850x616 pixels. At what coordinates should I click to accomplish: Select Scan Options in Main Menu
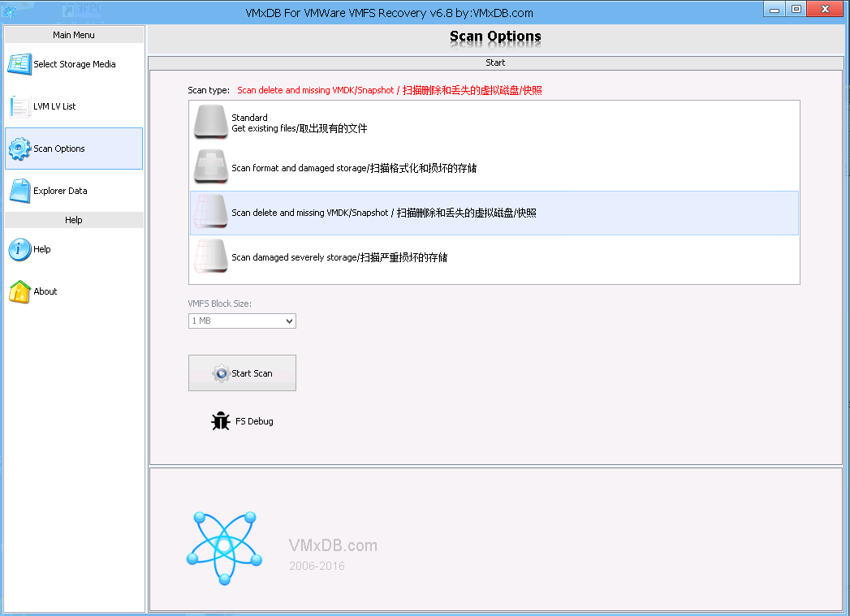(74, 149)
